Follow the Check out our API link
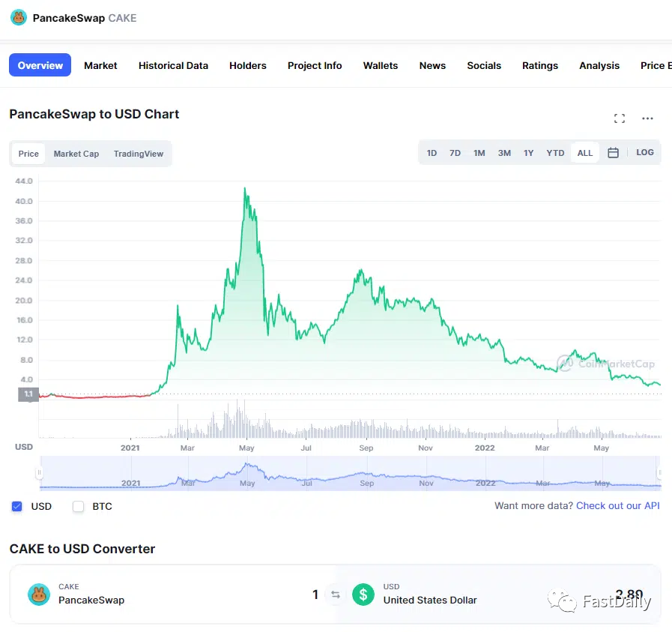 (617, 505)
